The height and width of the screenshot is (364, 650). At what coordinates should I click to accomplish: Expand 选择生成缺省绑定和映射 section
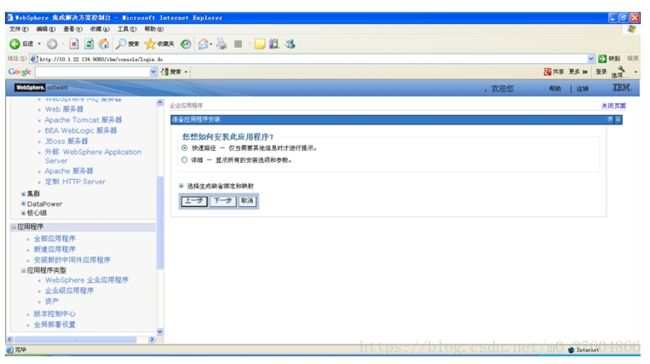click(x=181, y=186)
